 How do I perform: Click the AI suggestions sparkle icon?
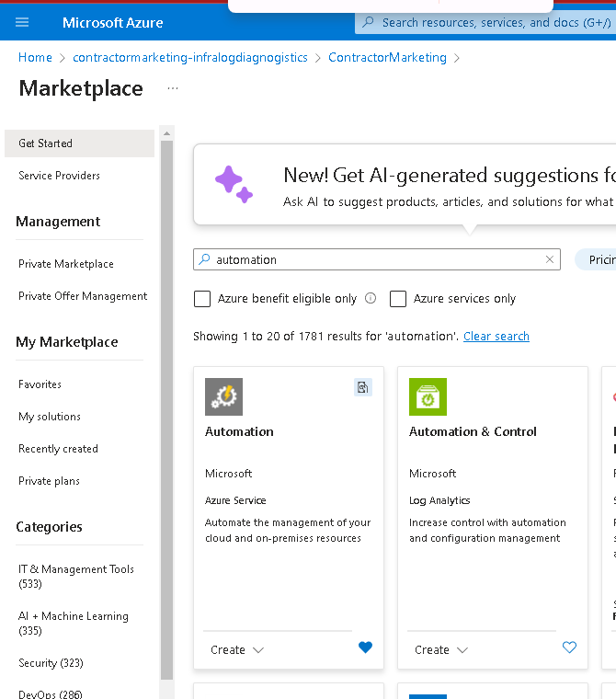[234, 184]
